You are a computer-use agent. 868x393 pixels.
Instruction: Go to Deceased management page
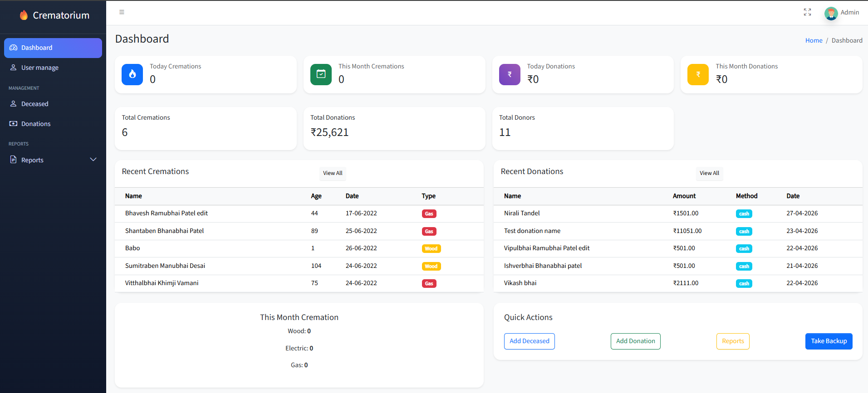(x=53, y=104)
